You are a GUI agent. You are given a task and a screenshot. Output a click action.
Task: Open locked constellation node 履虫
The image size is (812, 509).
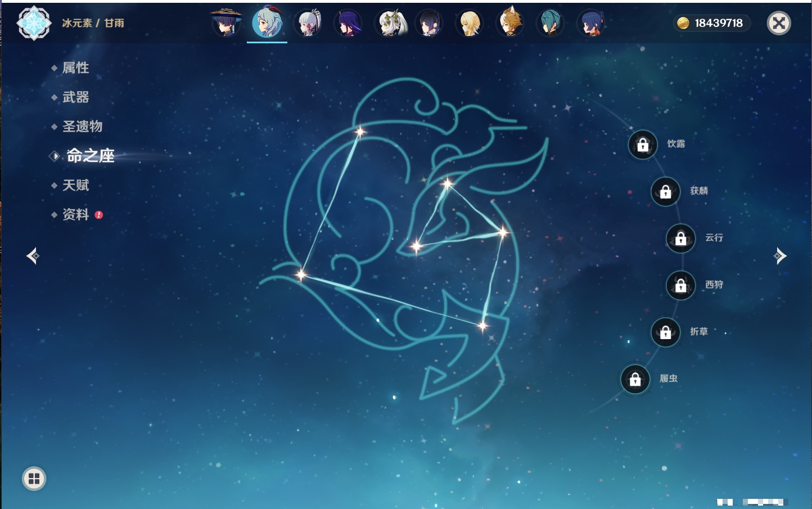[635, 379]
